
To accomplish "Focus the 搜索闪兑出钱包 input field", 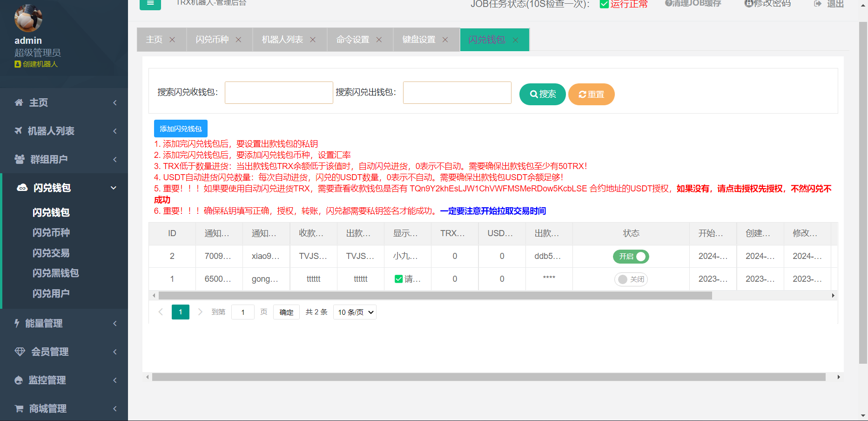I will (x=457, y=93).
